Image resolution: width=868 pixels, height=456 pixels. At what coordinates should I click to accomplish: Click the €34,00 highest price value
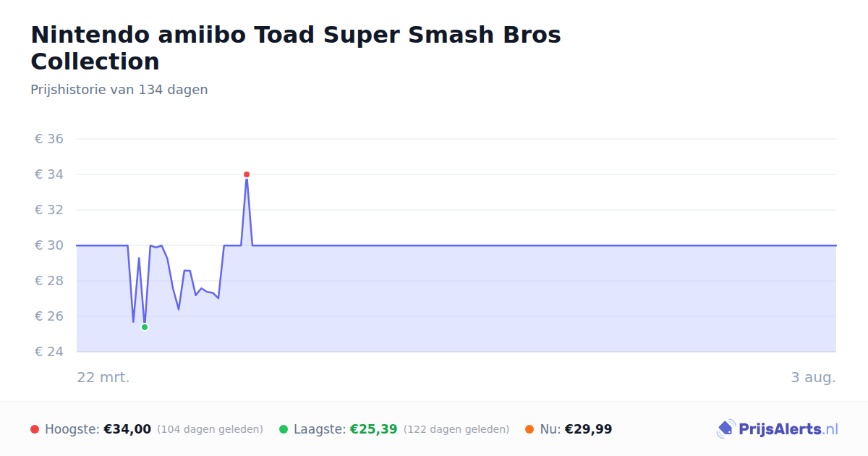127,429
